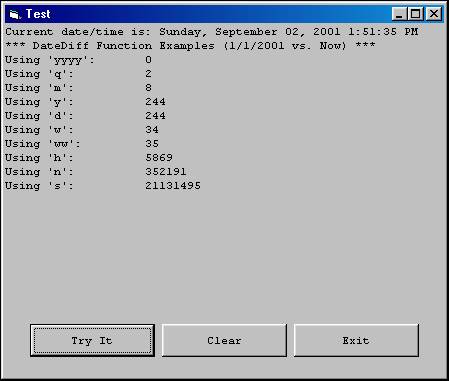This screenshot has height=381, width=449.
Task: Click the value 21131495
Action: click(173, 186)
